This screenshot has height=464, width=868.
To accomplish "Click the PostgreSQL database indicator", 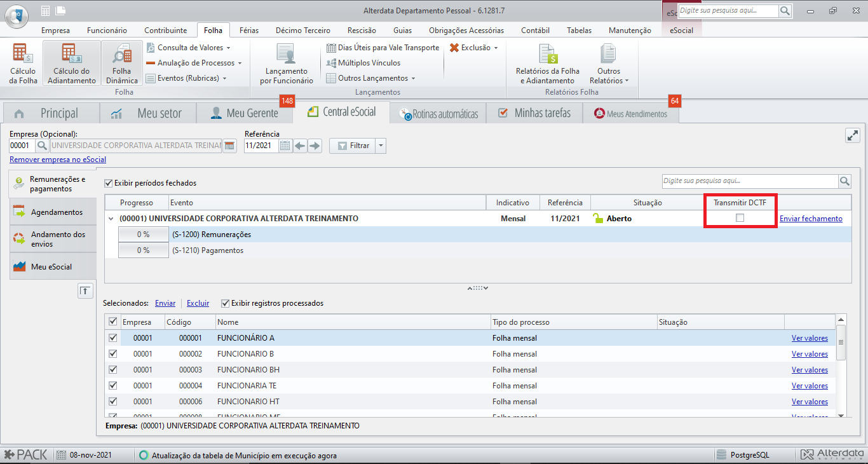I will pyautogui.click(x=743, y=455).
